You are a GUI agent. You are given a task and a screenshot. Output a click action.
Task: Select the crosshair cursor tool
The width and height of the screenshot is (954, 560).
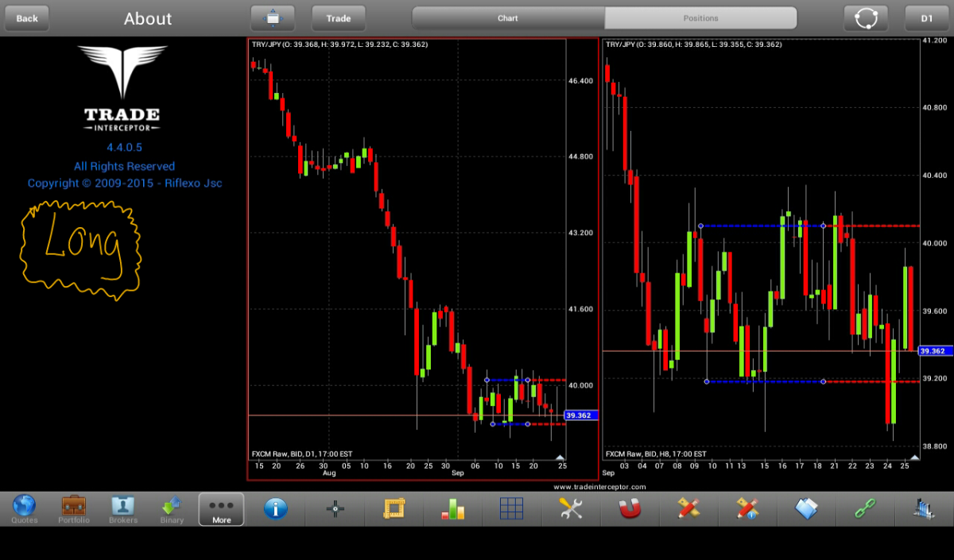pos(335,508)
